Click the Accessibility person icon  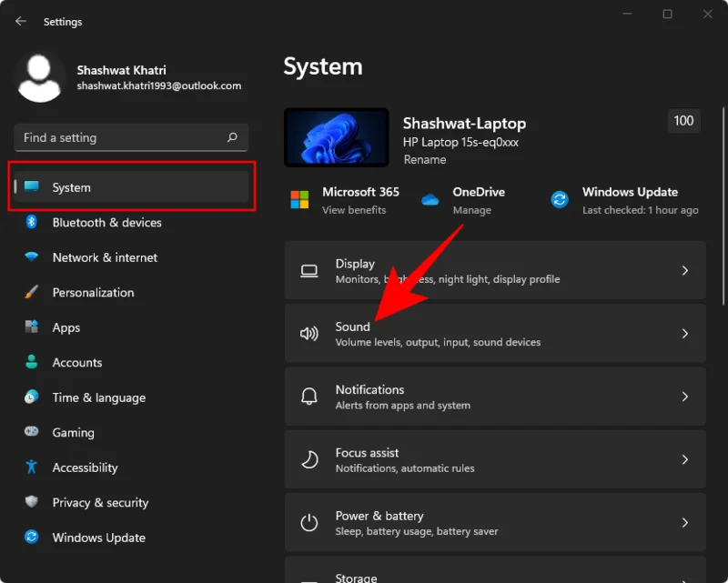pos(31,467)
